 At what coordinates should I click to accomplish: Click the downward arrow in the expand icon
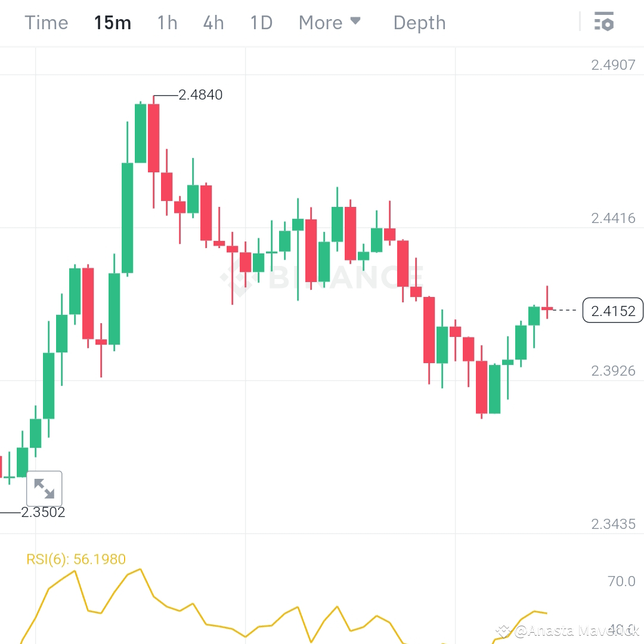pyautogui.click(x=49, y=493)
